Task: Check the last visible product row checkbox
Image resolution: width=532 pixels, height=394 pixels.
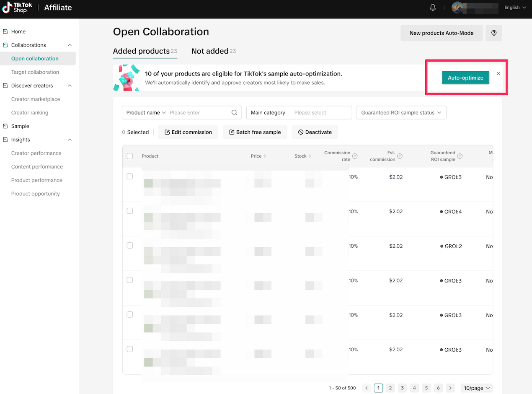Action: (130, 349)
